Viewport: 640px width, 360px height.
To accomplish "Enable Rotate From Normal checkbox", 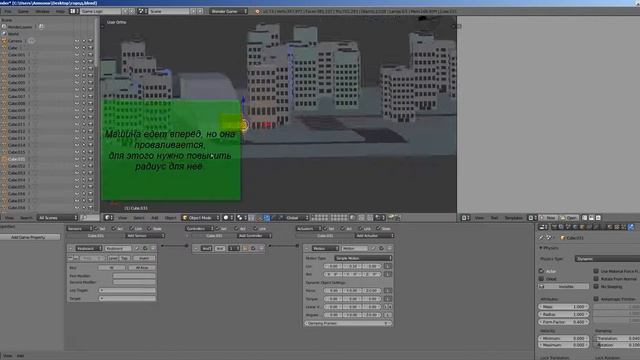I will pos(596,279).
